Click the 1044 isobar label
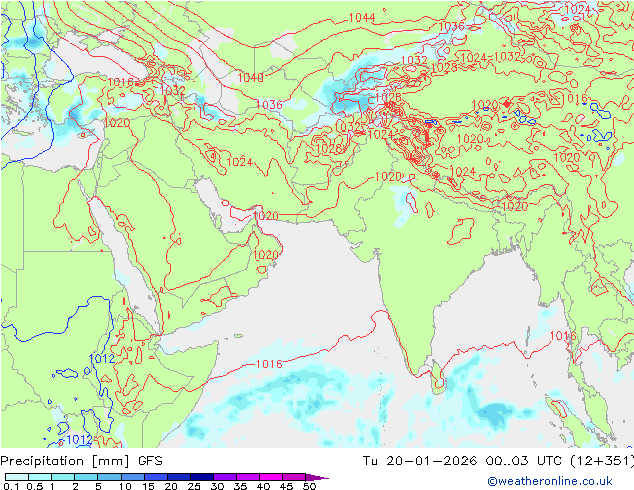Screen dimensions: 634x490 pos(362,17)
